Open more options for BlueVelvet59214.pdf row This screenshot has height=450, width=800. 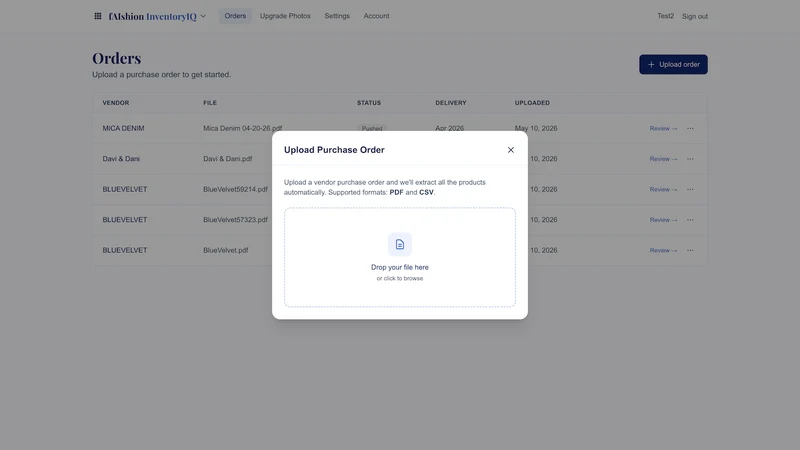[690, 189]
